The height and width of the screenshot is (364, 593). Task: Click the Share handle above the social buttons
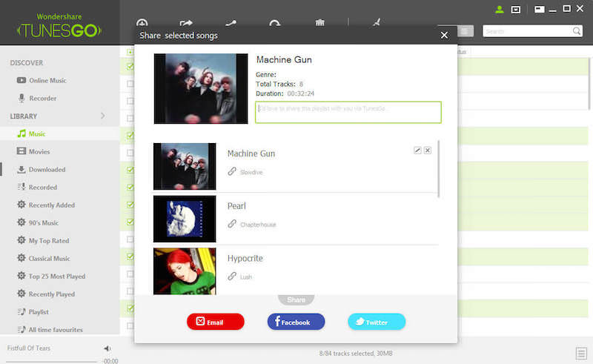(x=296, y=300)
